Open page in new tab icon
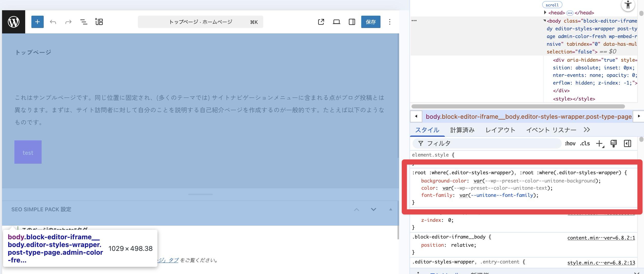 pos(321,22)
